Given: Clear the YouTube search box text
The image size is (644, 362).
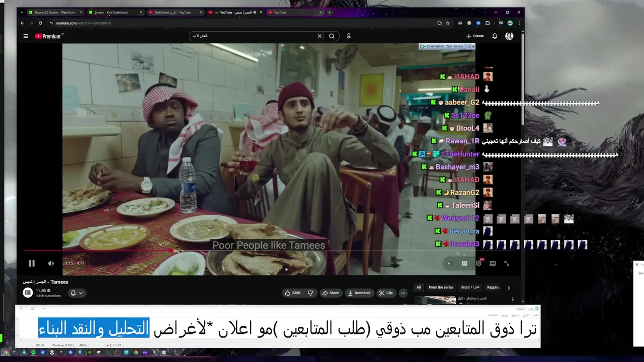Looking at the screenshot, I should coord(319,36).
